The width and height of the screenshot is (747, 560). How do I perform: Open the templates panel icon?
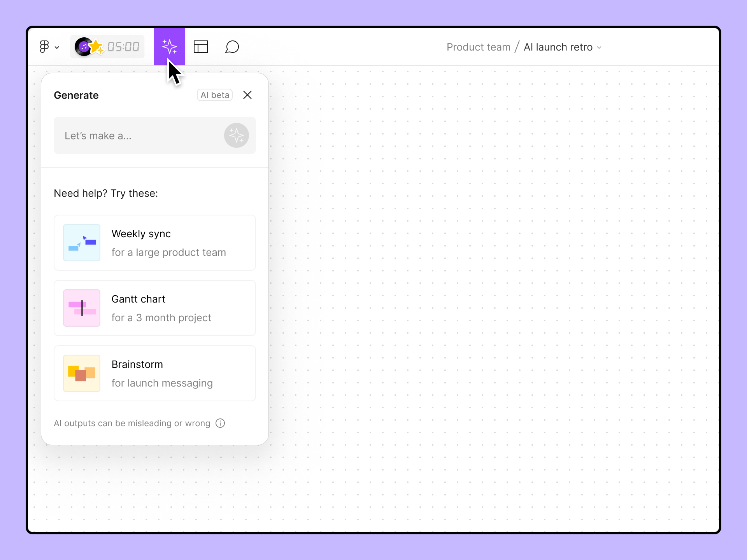(201, 47)
